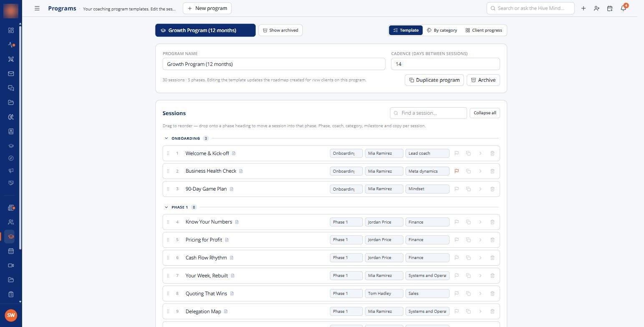Collapse the Phase 1 section
644x327 pixels.
166,207
